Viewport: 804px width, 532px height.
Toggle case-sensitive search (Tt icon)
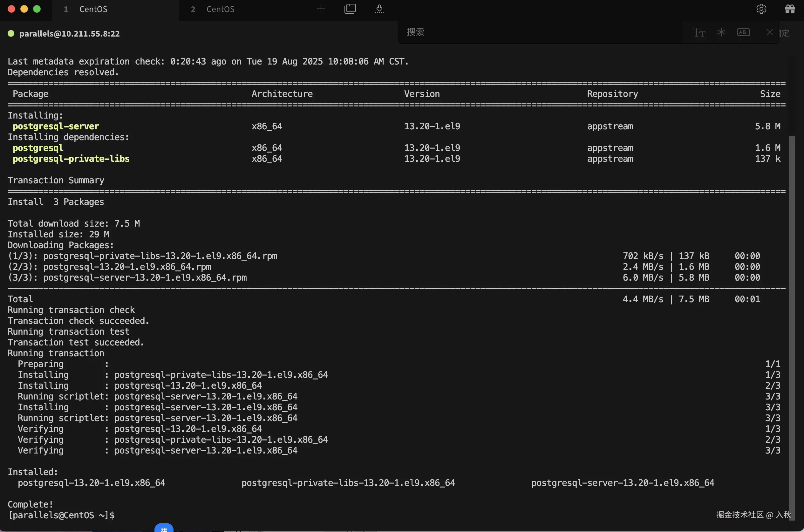699,32
